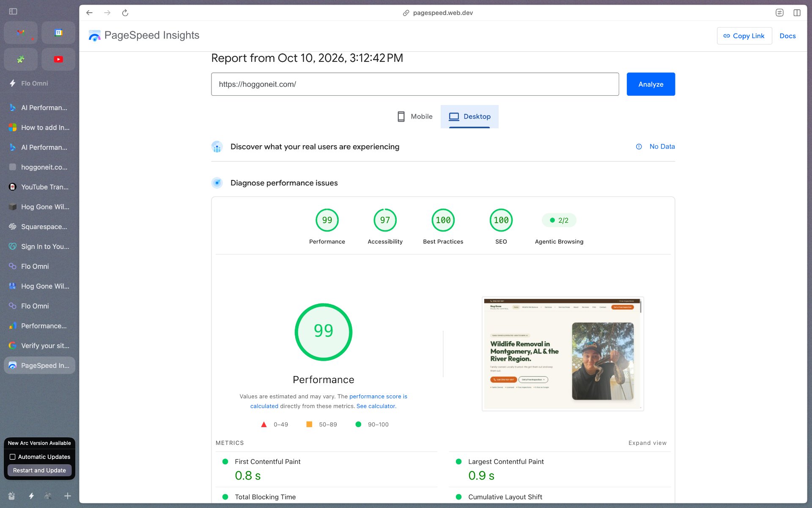
Task: Toggle the Arc sidebar icon
Action: coord(13,11)
